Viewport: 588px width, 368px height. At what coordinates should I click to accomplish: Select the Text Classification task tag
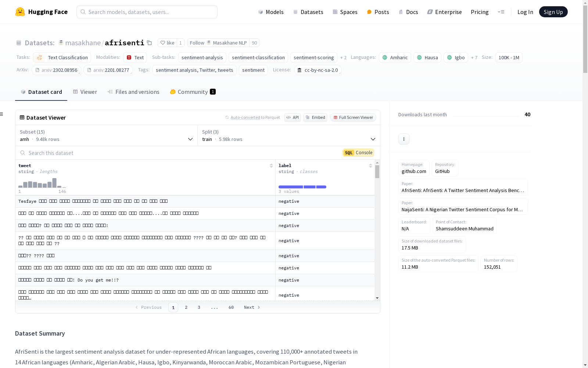pyautogui.click(x=62, y=57)
